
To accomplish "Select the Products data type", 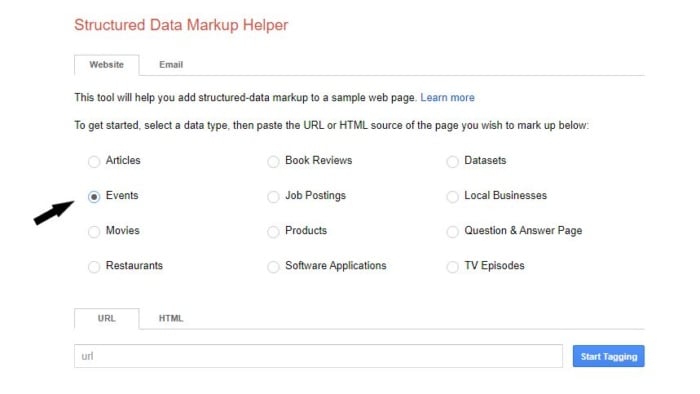I will click(x=273, y=232).
